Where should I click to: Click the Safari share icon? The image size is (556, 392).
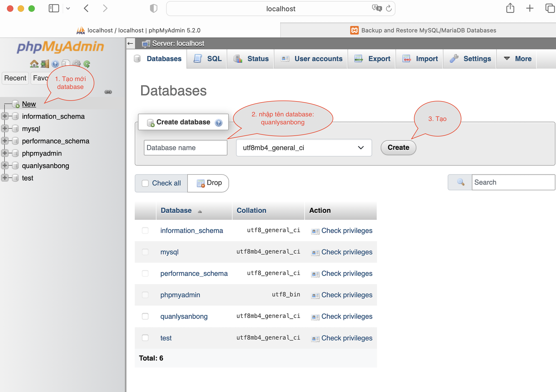click(510, 8)
